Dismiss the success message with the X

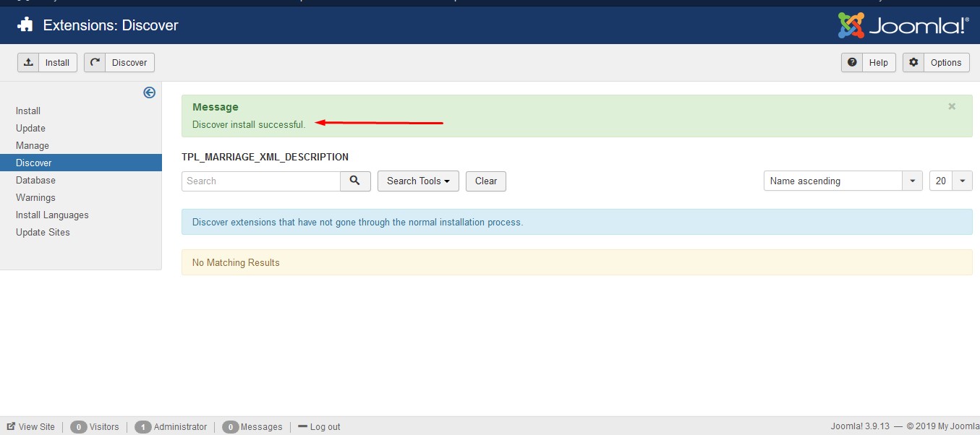pos(952,106)
